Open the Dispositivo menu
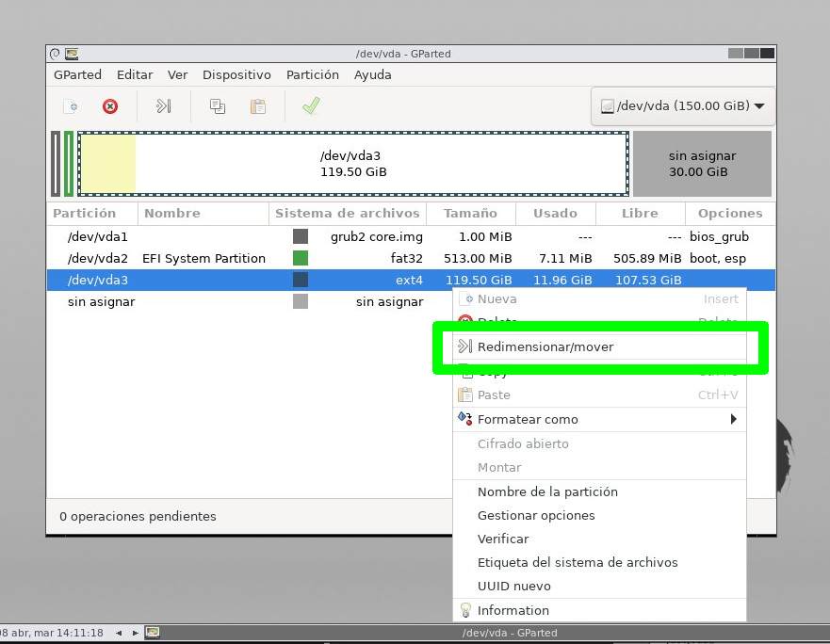This screenshot has height=644, width=830. 236,75
